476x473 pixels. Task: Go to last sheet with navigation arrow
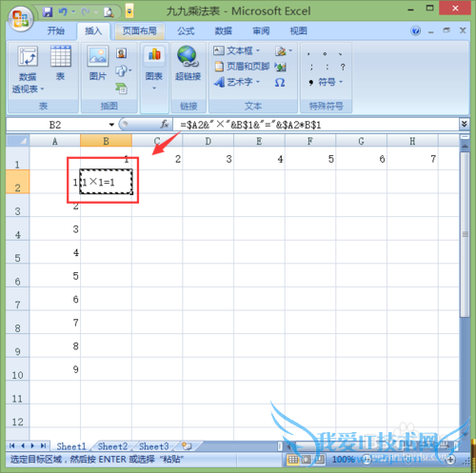coord(43,445)
